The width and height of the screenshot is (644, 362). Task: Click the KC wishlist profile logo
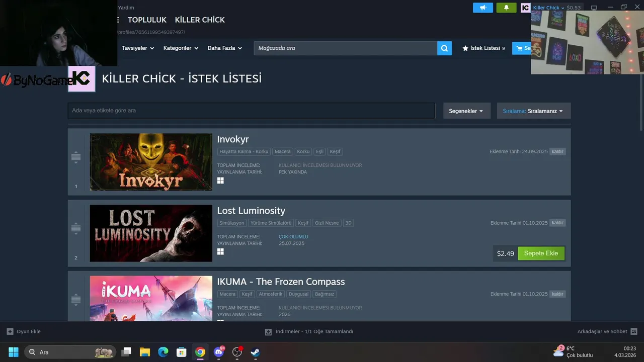[82, 79]
